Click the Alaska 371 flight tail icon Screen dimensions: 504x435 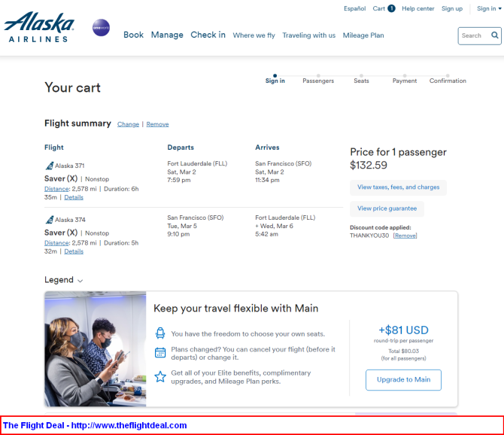(x=50, y=166)
